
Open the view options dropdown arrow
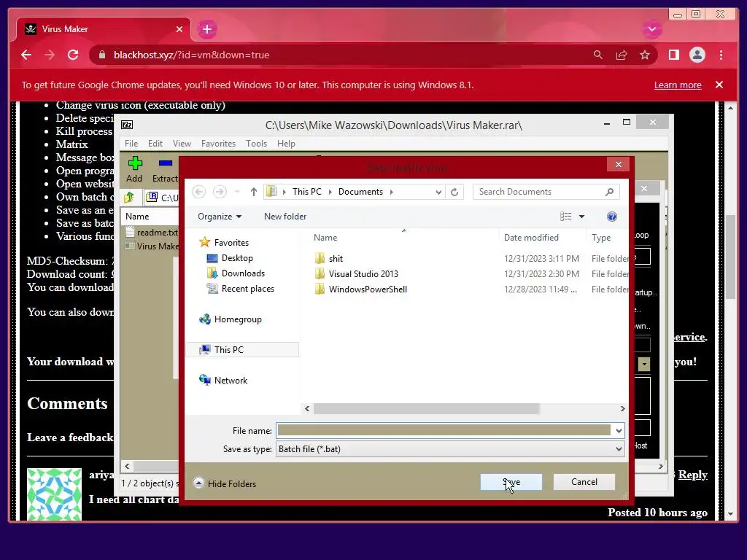[x=581, y=217]
